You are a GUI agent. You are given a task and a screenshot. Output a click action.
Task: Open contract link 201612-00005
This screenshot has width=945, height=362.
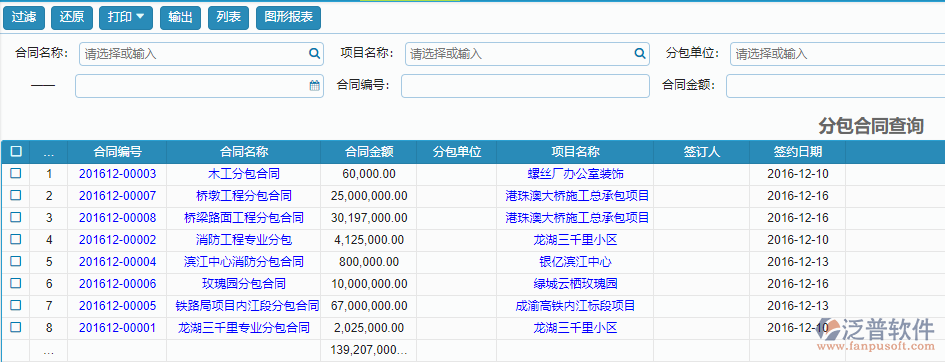pos(118,306)
